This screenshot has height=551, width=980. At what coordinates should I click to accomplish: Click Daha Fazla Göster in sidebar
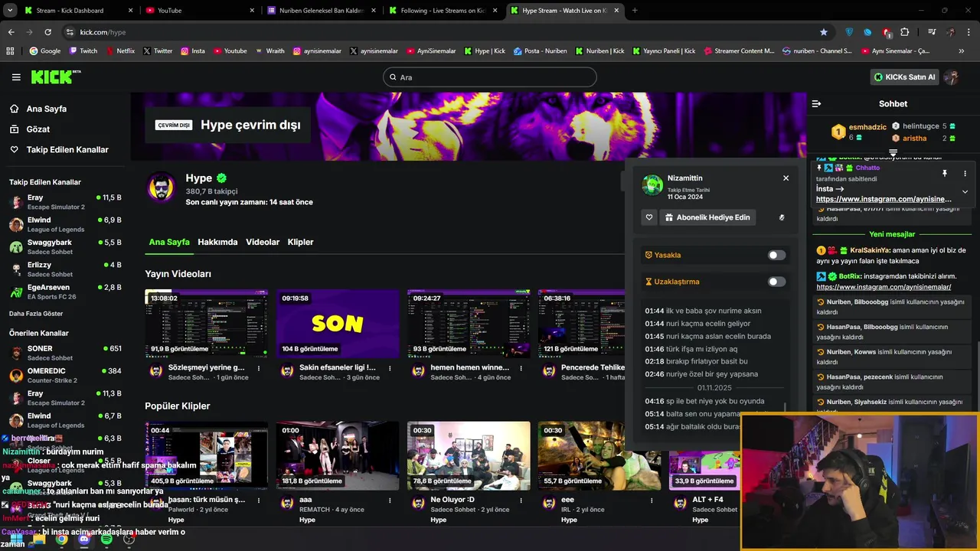coord(36,314)
